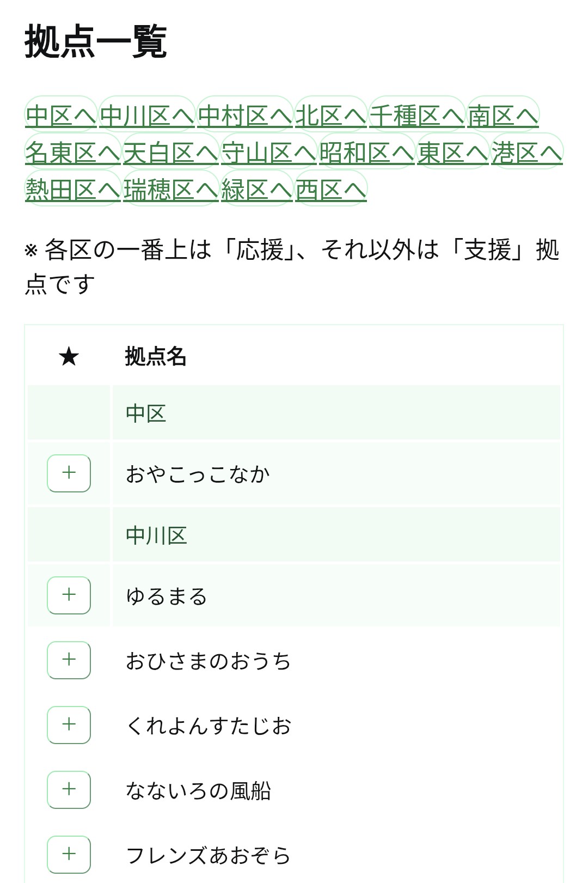The image size is (588, 883).
Task: Click the 拠点名 column header
Action: [156, 357]
